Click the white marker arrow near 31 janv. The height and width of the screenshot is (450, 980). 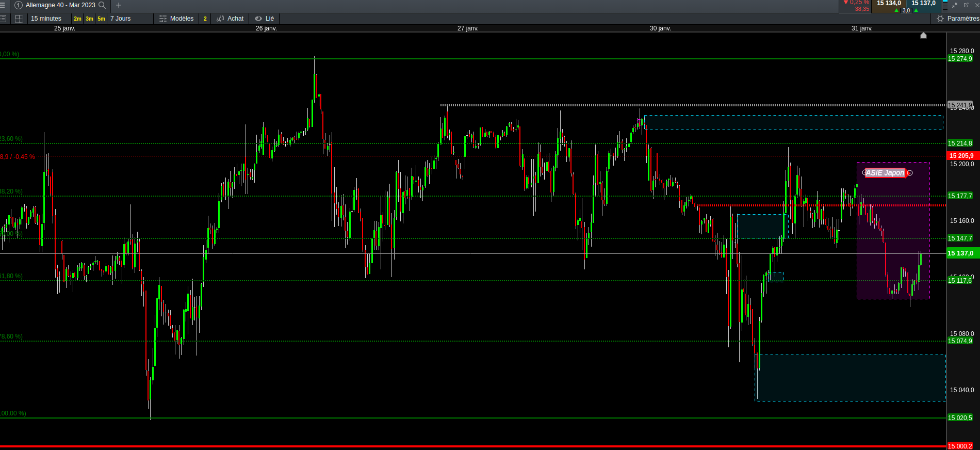[x=924, y=35]
